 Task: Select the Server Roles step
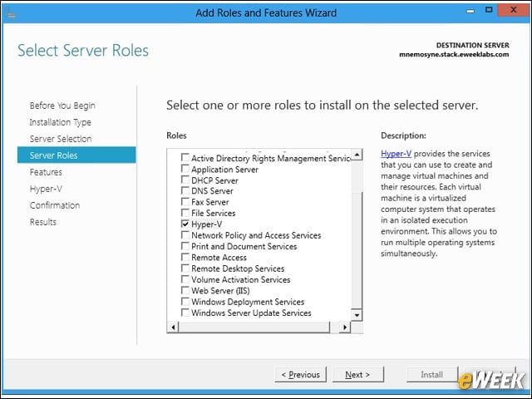[76, 155]
